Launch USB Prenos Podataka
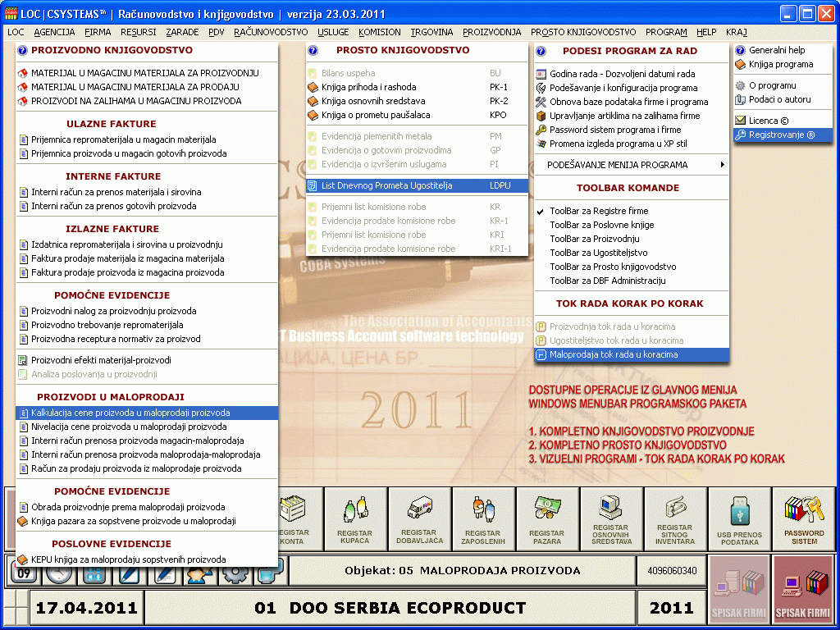Image resolution: width=840 pixels, height=630 pixels. 739,519
